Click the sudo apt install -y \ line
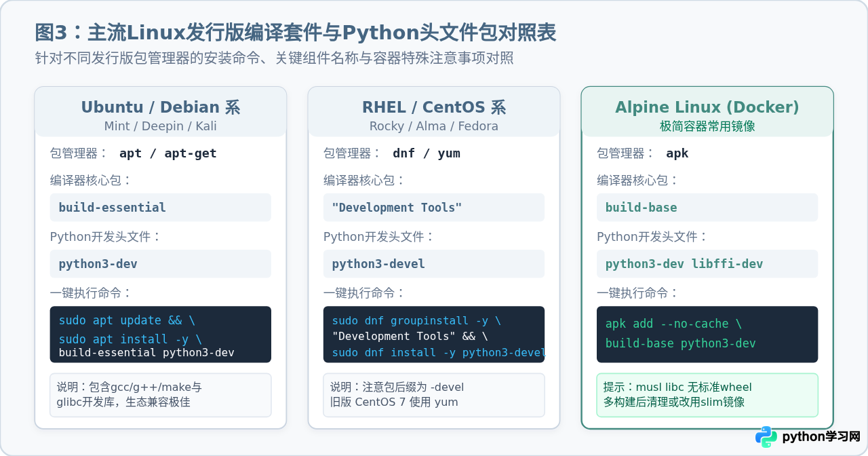The image size is (868, 456). click(x=130, y=339)
